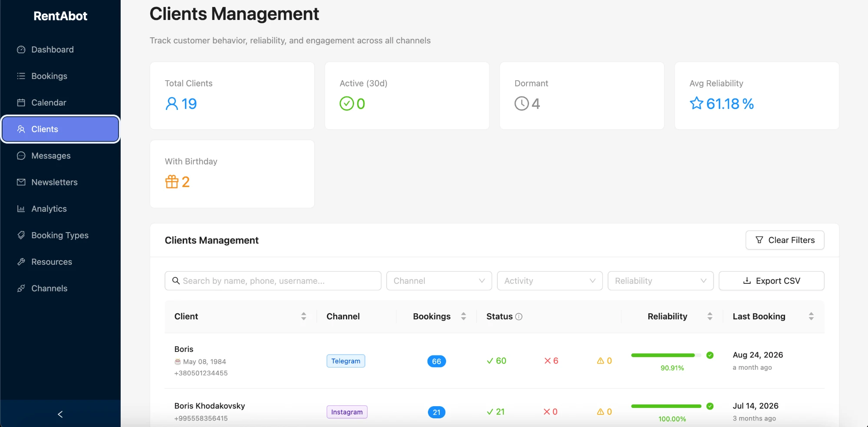Click the bookings count badge 66

[x=437, y=361]
